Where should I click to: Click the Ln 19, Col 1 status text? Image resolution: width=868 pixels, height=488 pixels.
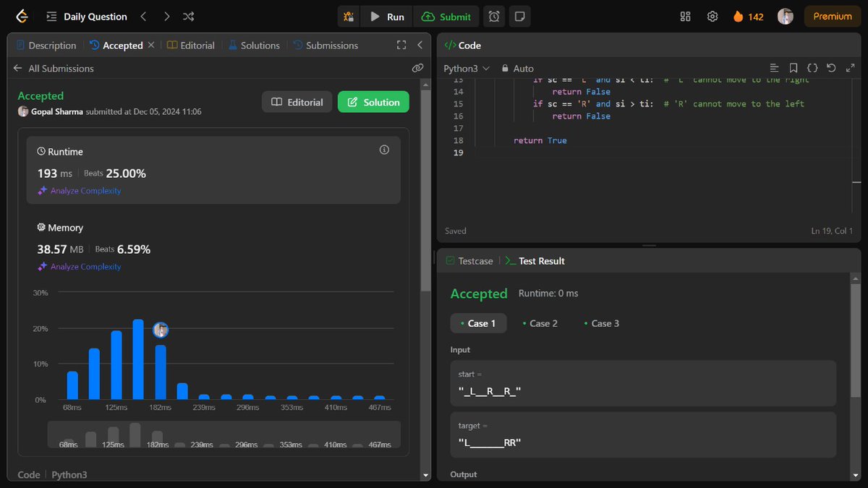(x=832, y=231)
